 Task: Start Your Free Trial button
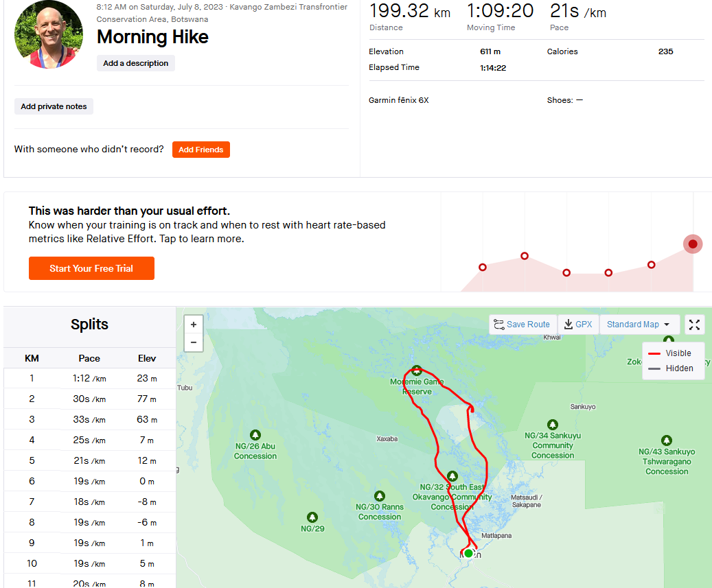(x=91, y=268)
